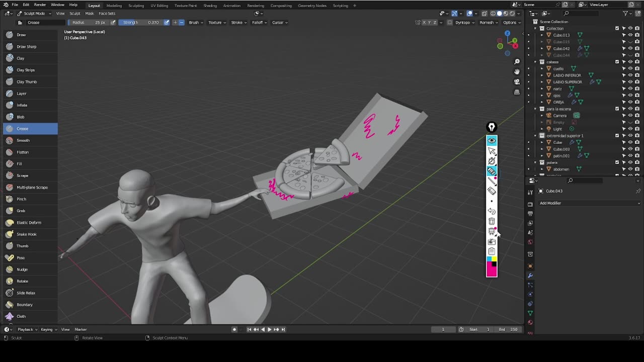The width and height of the screenshot is (644, 362).
Task: Click the undo arrow in annotation toolbar
Action: pyautogui.click(x=492, y=211)
